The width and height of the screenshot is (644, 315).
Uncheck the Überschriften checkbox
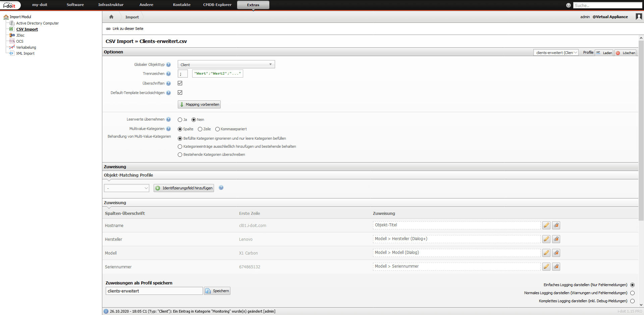pyautogui.click(x=180, y=83)
